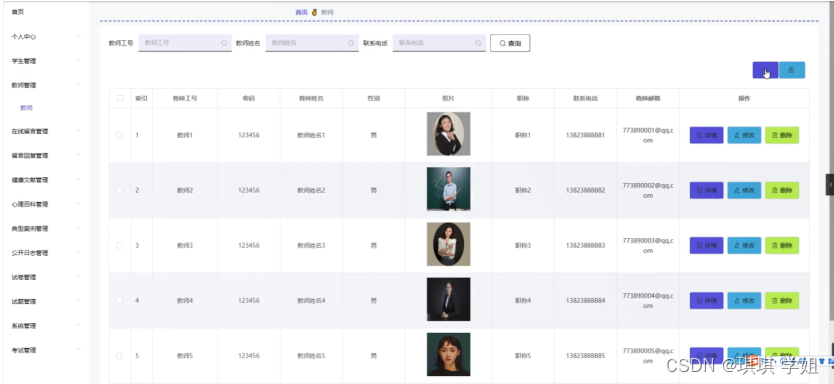Toggle the select-all checkbox in table header
Image resolution: width=834 pixels, height=384 pixels.
pos(120,98)
